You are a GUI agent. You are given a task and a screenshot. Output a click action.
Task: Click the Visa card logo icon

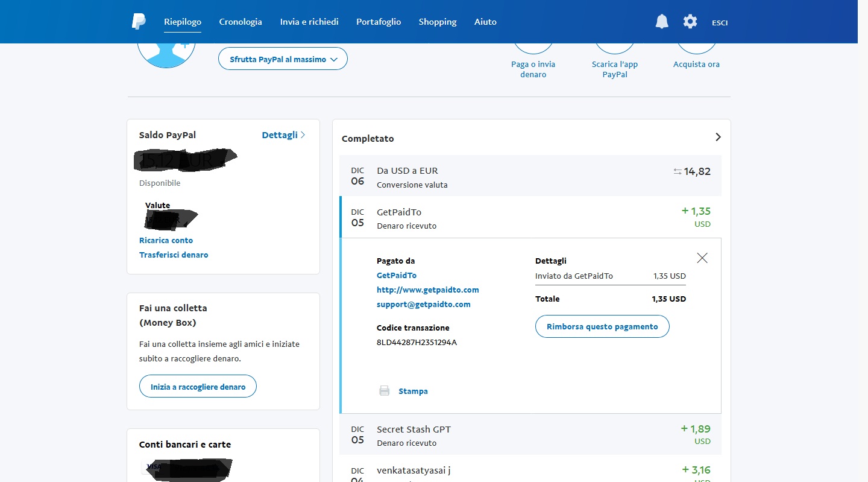[153, 466]
